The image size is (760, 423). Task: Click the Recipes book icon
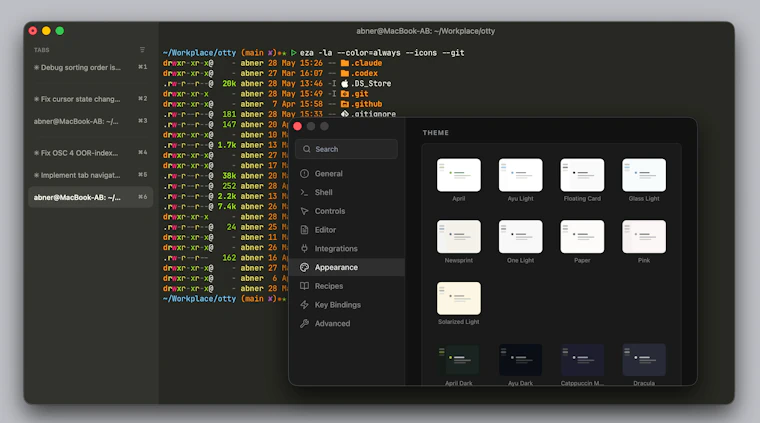coord(304,286)
